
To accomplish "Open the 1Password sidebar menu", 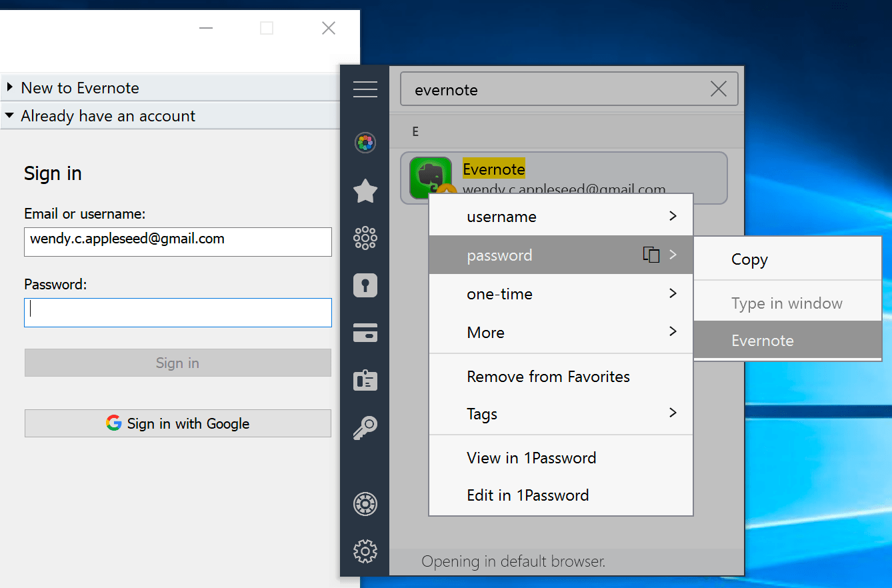I will [365, 88].
